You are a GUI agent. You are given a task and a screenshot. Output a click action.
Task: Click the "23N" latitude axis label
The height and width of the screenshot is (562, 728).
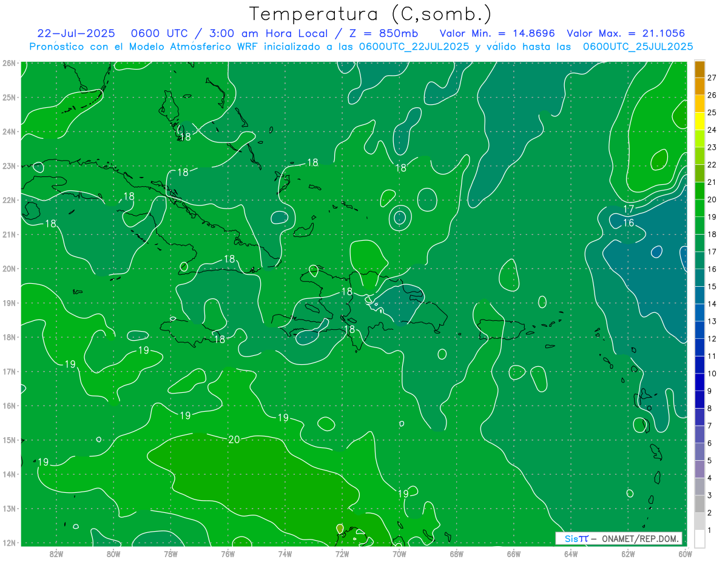coord(8,166)
